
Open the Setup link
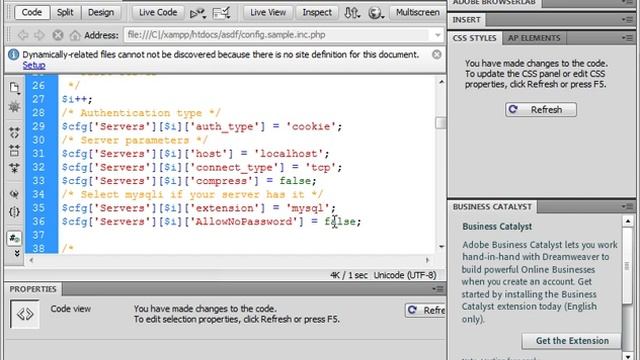(x=34, y=65)
